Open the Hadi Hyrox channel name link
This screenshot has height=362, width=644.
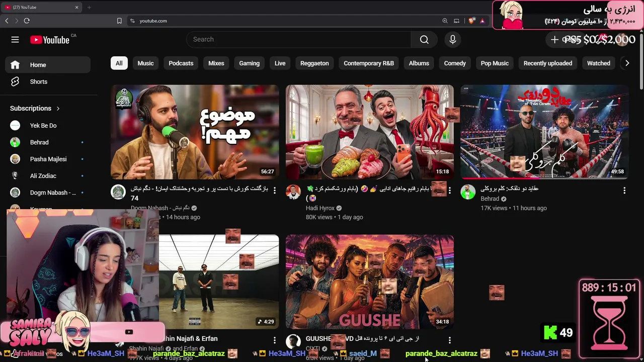320,208
